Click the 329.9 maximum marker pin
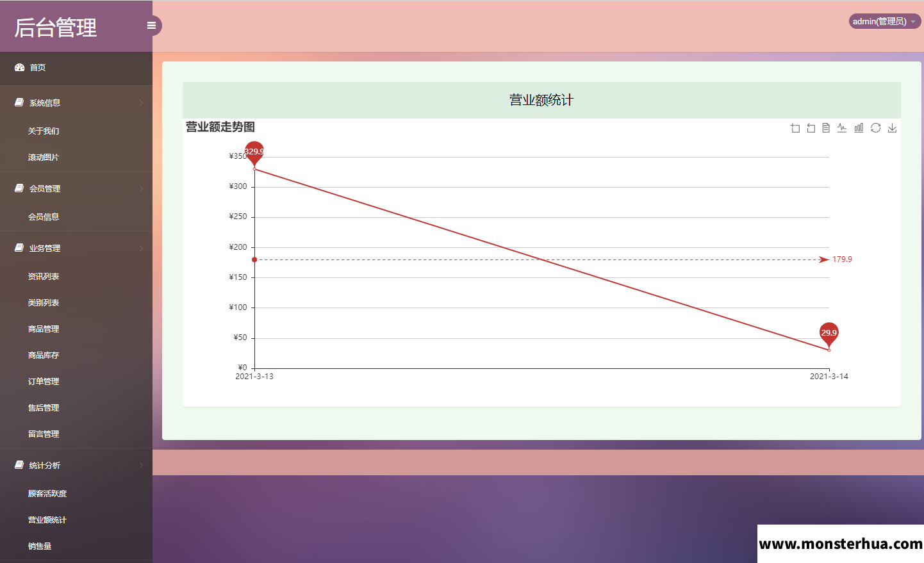Screen dimensions: 924x563 [254, 153]
